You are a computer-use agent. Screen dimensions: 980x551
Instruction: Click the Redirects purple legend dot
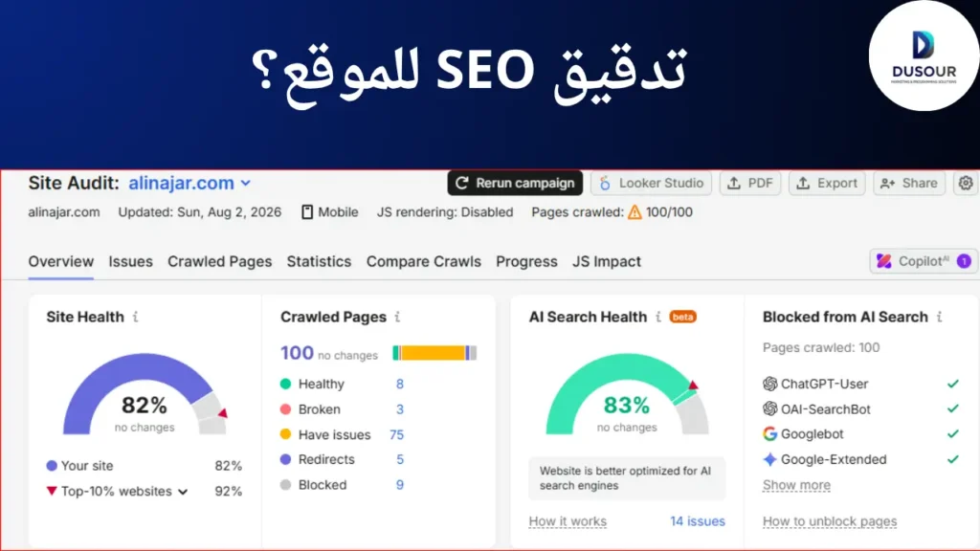(285, 459)
